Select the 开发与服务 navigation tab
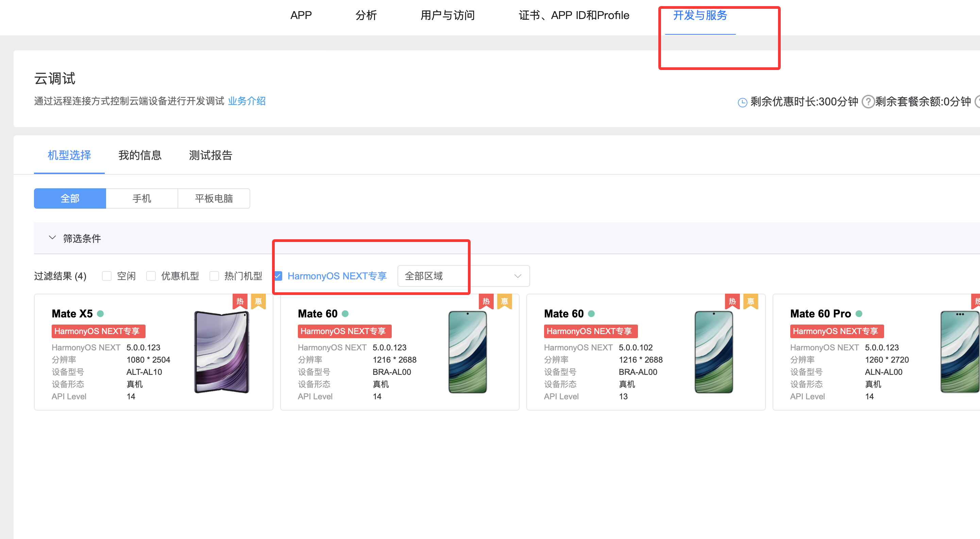This screenshot has width=980, height=539. point(700,15)
